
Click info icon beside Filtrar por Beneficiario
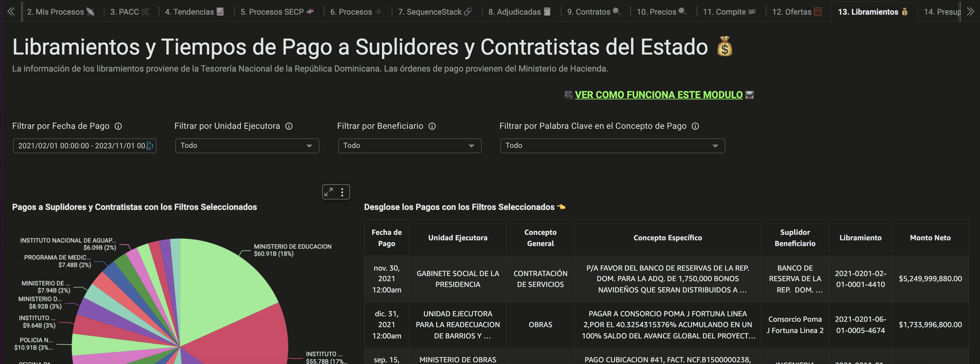tap(432, 126)
